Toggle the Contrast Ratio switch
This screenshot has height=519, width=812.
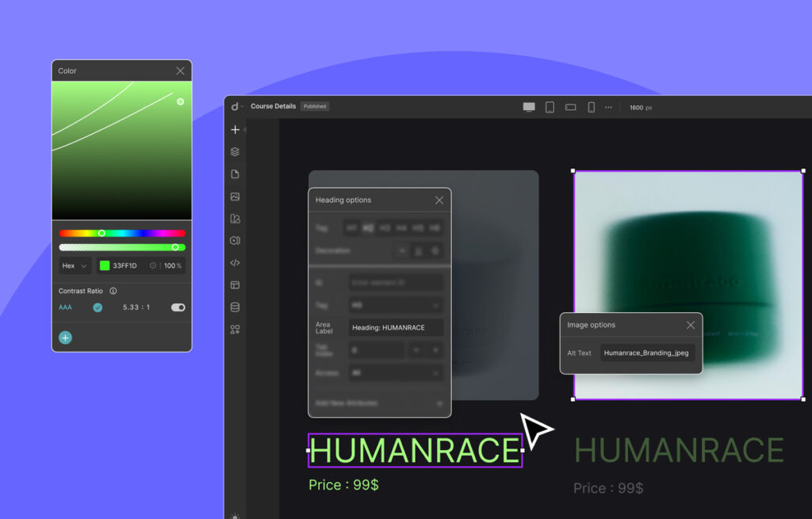tap(178, 307)
